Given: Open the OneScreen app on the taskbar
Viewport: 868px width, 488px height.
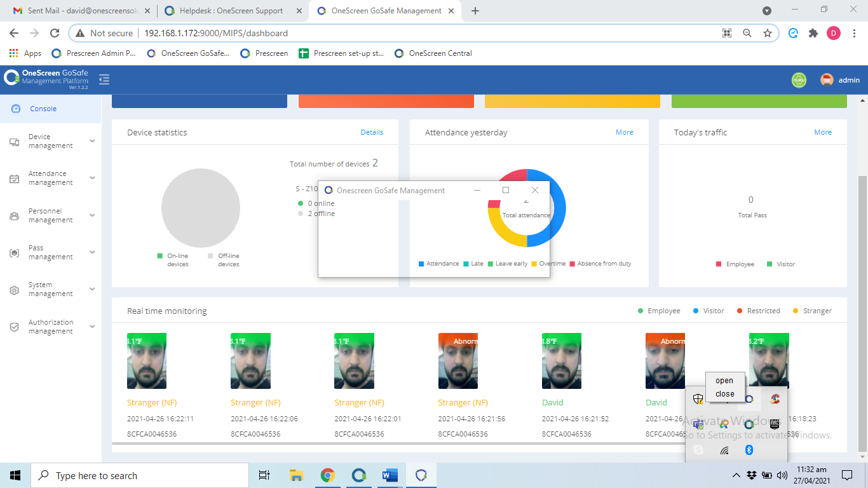Looking at the screenshot, I should tap(359, 475).
